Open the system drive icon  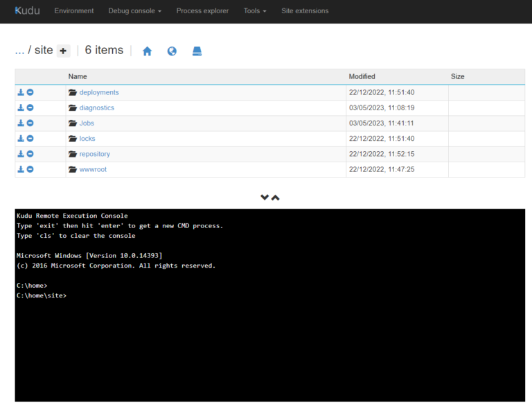click(x=197, y=51)
